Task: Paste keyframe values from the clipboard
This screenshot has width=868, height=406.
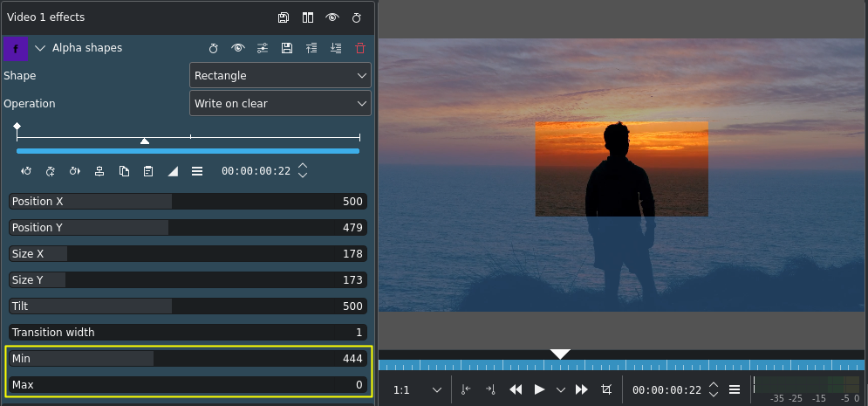Action: 148,171
